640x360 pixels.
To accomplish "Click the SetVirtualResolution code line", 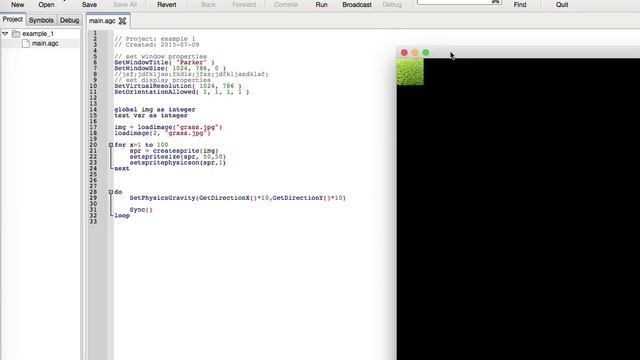I will point(178,86).
